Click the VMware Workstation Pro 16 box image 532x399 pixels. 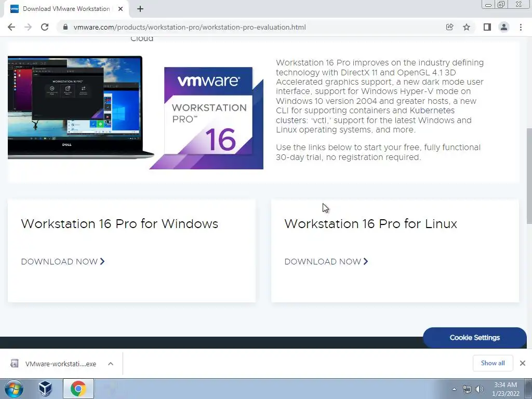pos(207,118)
